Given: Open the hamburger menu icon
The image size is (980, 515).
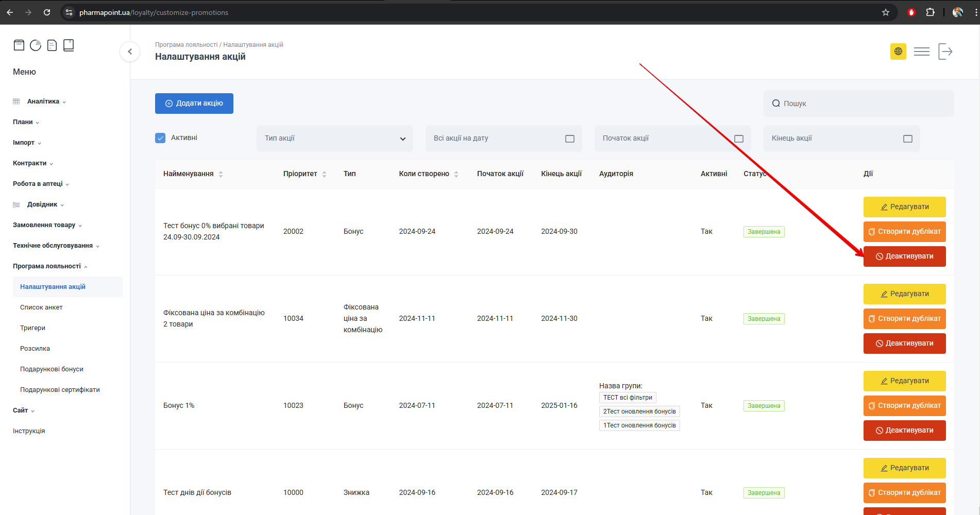Looking at the screenshot, I should point(921,51).
